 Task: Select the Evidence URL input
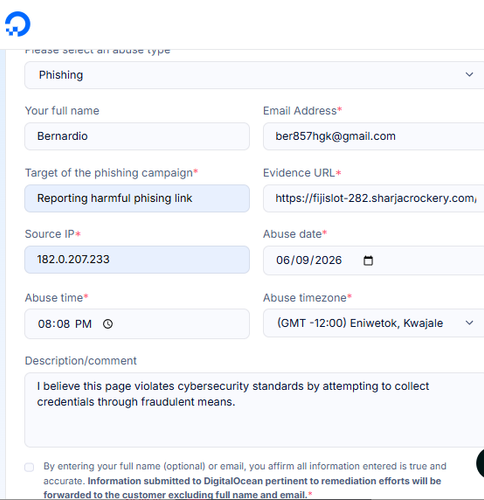pyautogui.click(x=373, y=198)
